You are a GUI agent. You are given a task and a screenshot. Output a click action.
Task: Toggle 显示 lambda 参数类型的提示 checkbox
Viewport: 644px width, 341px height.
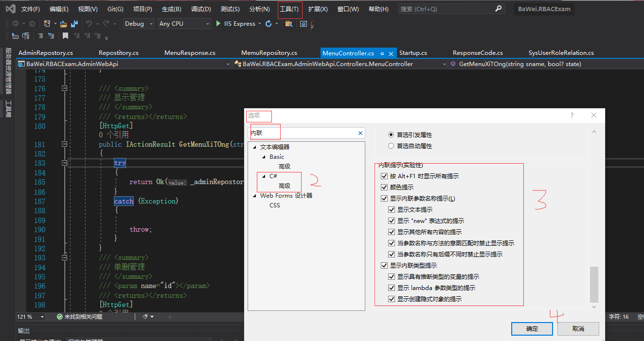tap(392, 288)
